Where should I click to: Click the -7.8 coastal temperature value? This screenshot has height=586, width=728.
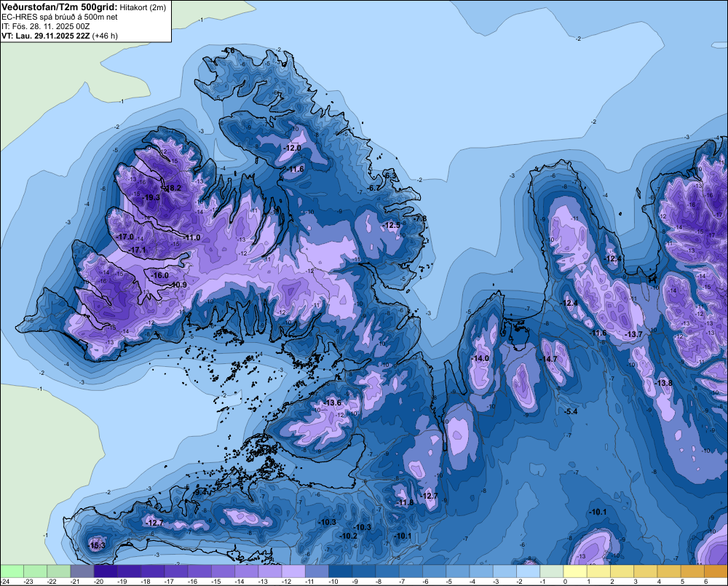pyautogui.click(x=420, y=218)
